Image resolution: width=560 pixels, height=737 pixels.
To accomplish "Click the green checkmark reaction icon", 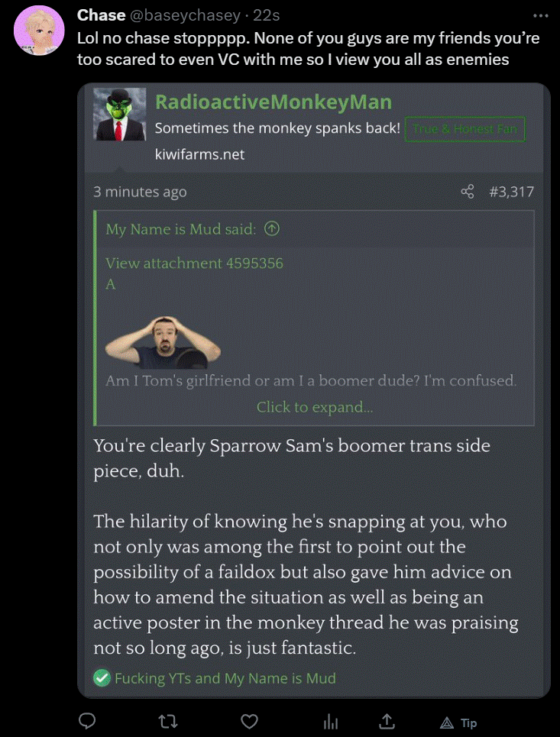I will [x=102, y=677].
